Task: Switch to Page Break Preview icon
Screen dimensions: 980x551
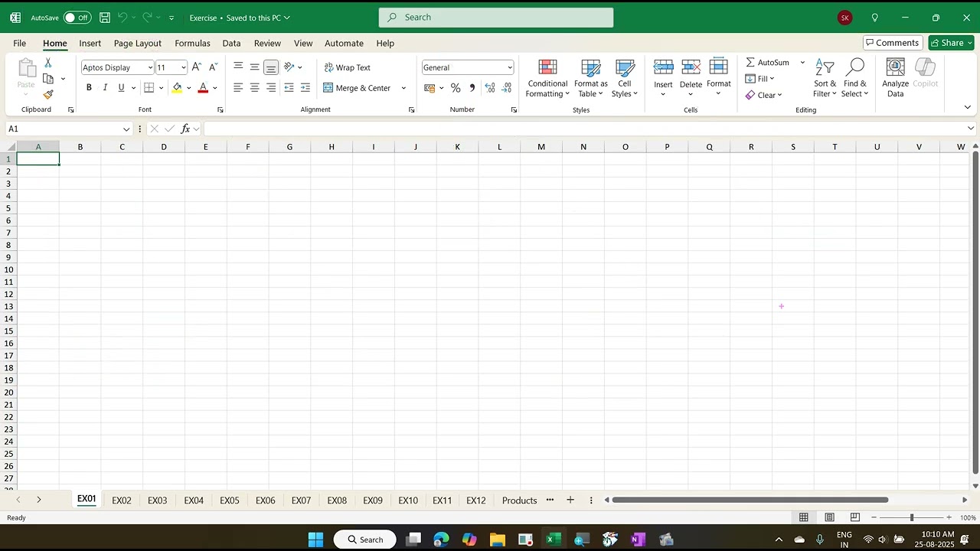Action: tap(855, 517)
